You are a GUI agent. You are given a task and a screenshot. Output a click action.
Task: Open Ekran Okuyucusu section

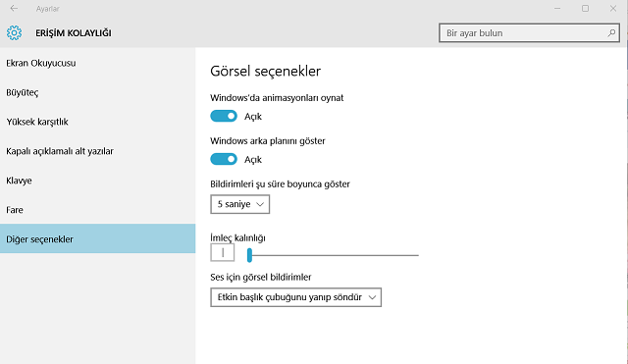(x=98, y=63)
